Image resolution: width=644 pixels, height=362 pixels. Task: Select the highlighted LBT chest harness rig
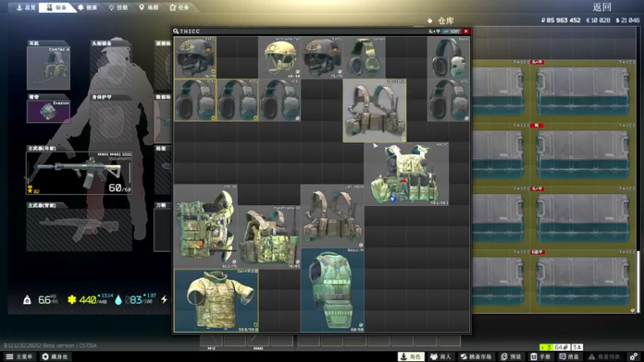point(374,110)
